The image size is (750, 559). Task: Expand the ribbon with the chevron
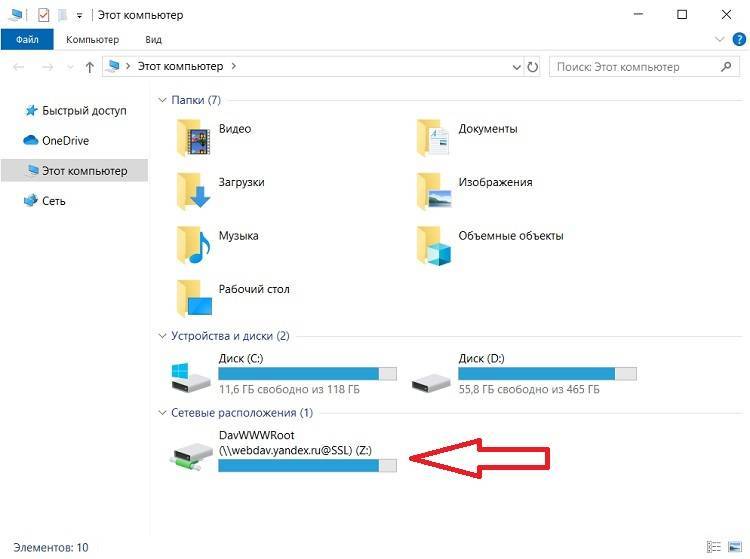719,39
